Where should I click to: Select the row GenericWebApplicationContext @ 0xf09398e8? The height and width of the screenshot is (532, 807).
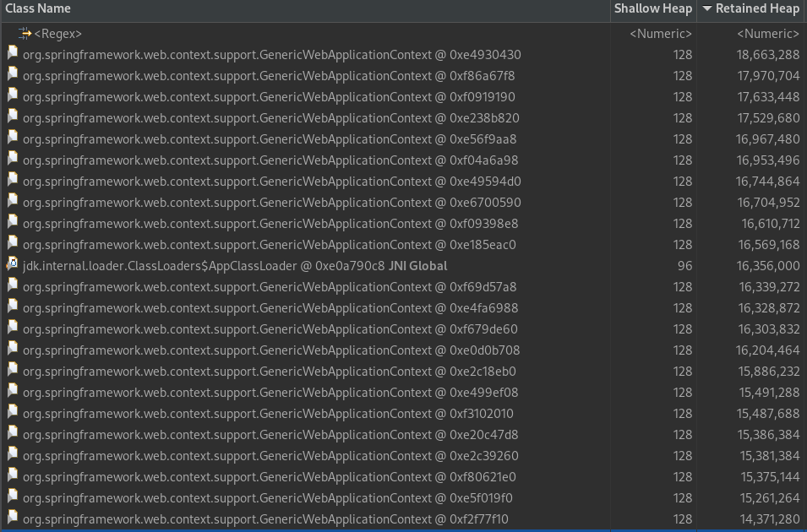(404, 223)
